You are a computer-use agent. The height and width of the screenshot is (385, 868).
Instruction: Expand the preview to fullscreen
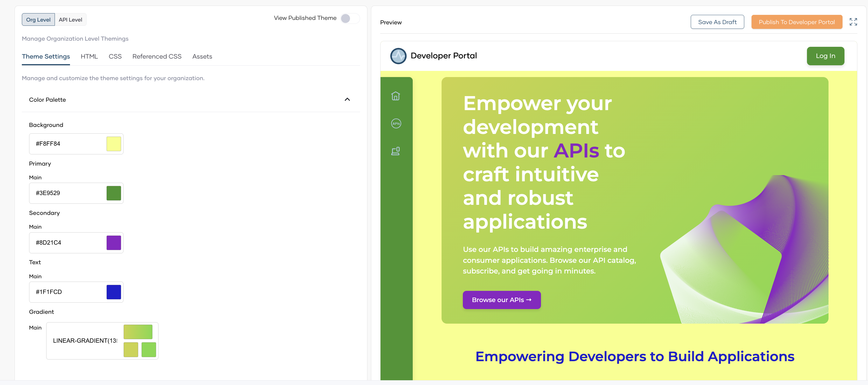854,22
